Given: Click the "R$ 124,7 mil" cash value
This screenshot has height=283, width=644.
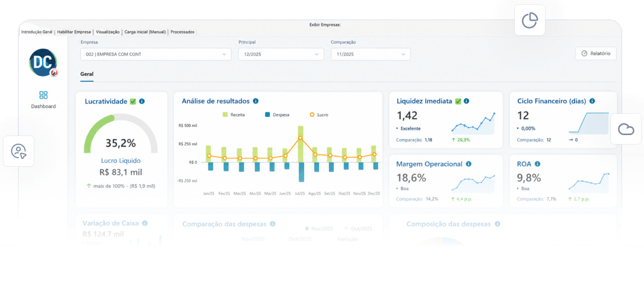Looking at the screenshot, I should (x=104, y=234).
